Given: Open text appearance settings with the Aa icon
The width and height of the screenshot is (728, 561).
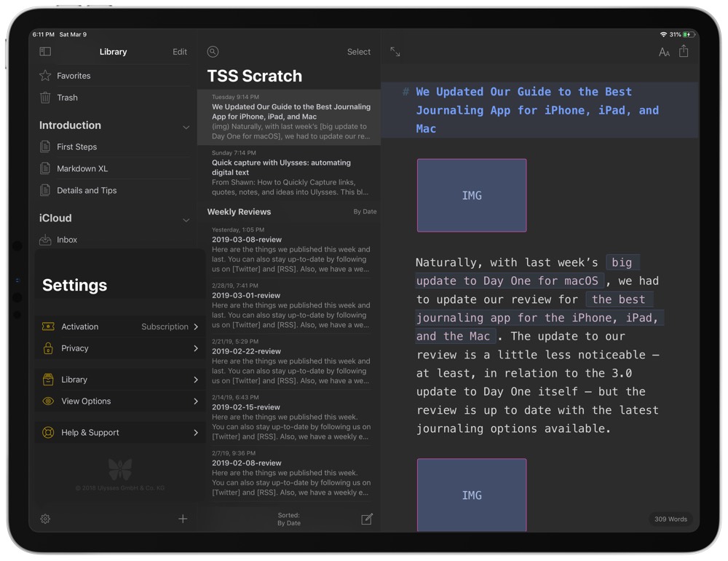Looking at the screenshot, I should click(x=664, y=52).
